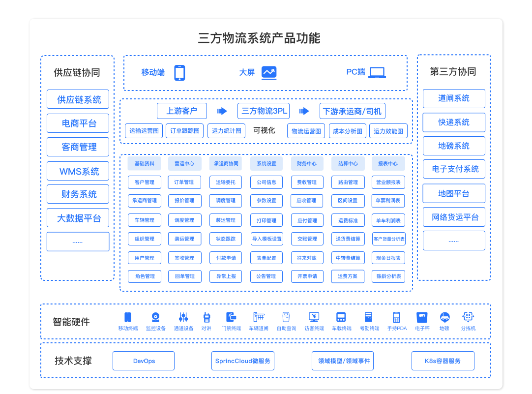Screen dimensions: 532x394
Task: Click the arrow between 上游客户 and 三方物流3PL
Action: coord(222,111)
